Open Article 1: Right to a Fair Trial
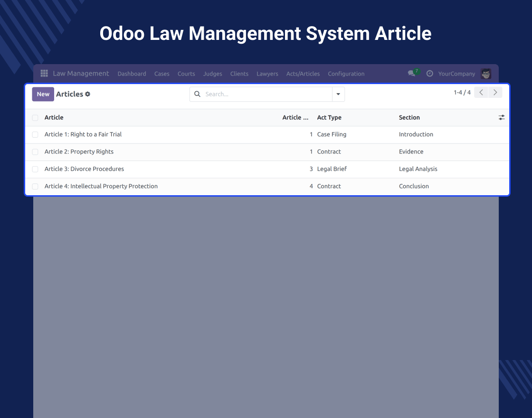532x418 pixels. tap(83, 134)
